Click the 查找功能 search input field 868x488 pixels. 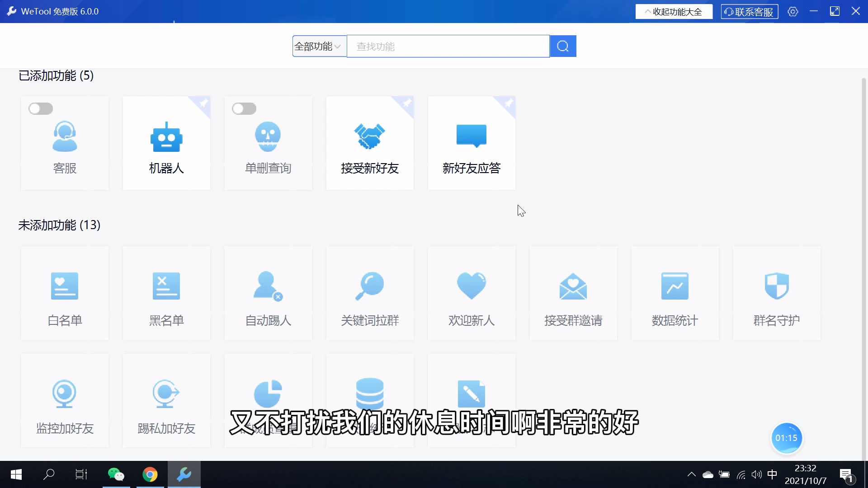click(x=448, y=46)
